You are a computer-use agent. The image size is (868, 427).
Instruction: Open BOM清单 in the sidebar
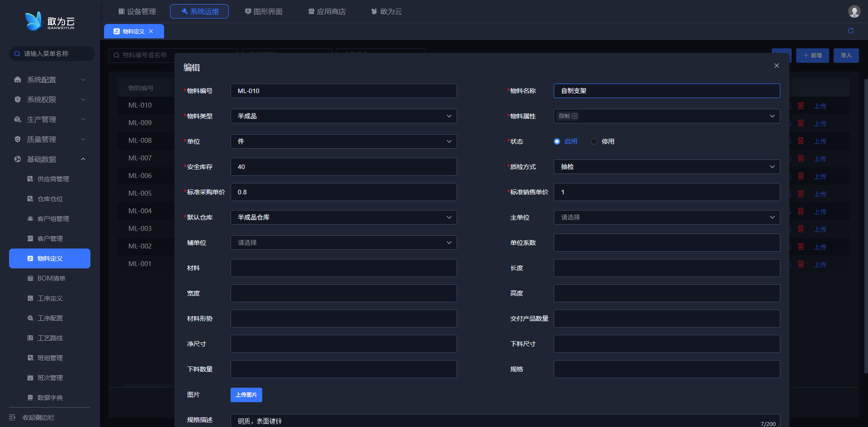click(51, 278)
